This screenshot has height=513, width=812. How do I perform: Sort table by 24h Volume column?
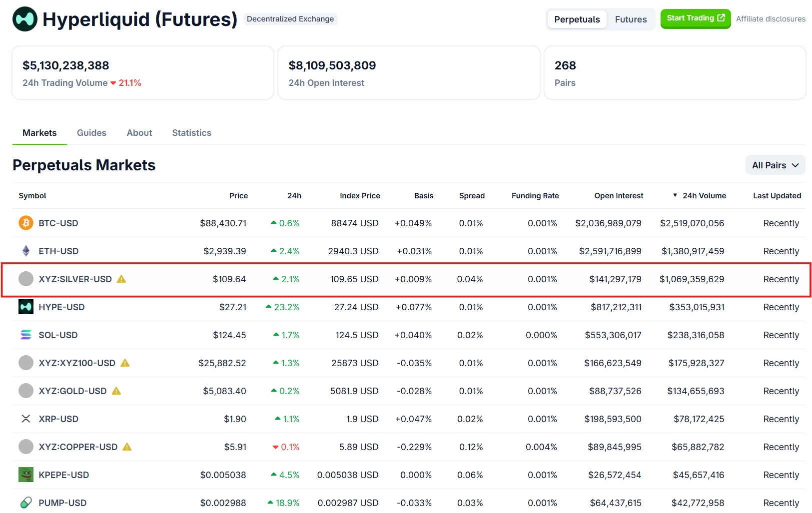[704, 196]
